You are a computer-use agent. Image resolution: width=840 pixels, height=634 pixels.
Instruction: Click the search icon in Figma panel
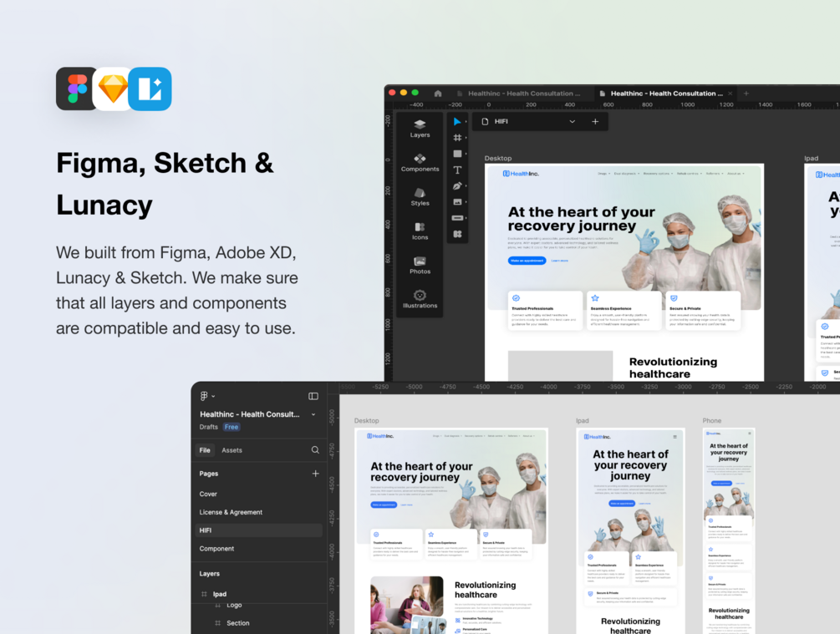tap(316, 450)
